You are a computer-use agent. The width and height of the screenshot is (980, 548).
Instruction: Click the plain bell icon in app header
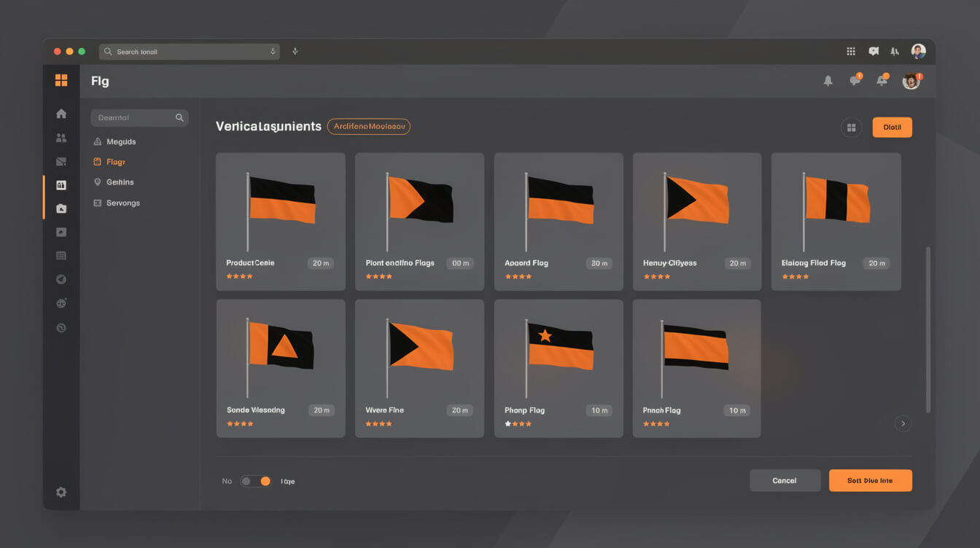(828, 81)
